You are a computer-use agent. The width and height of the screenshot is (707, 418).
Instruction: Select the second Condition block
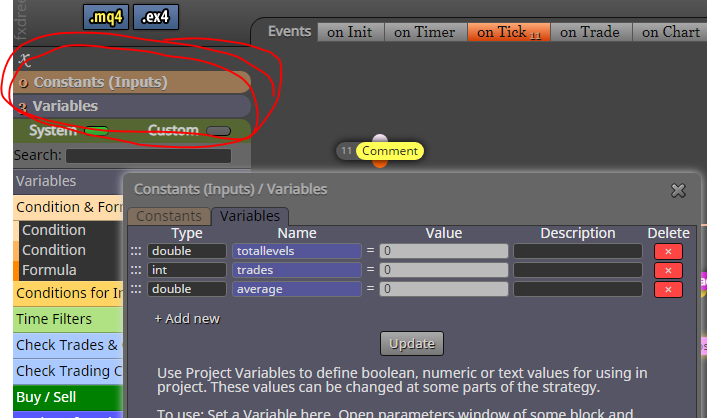click(x=71, y=250)
